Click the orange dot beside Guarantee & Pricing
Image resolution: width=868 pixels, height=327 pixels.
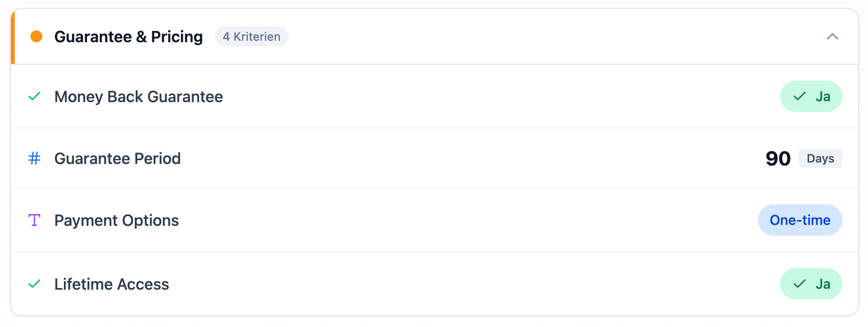click(36, 37)
